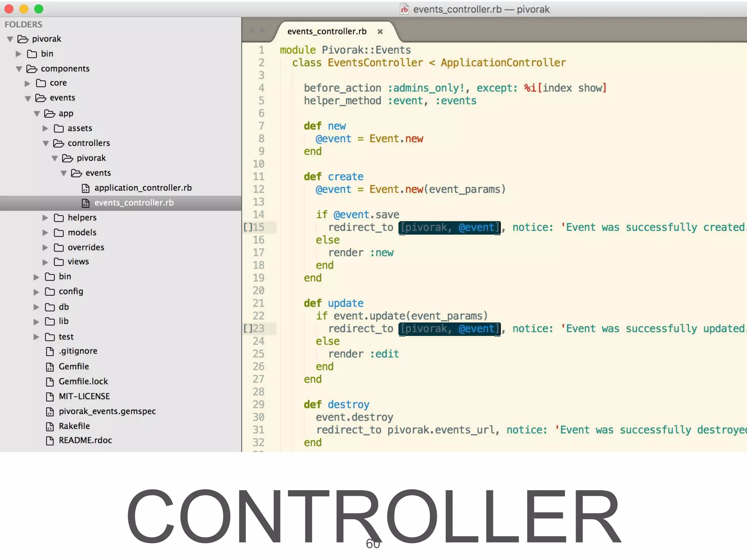Click 'helper_method :event, :events' on line 5
The height and width of the screenshot is (560, 747).
point(390,101)
